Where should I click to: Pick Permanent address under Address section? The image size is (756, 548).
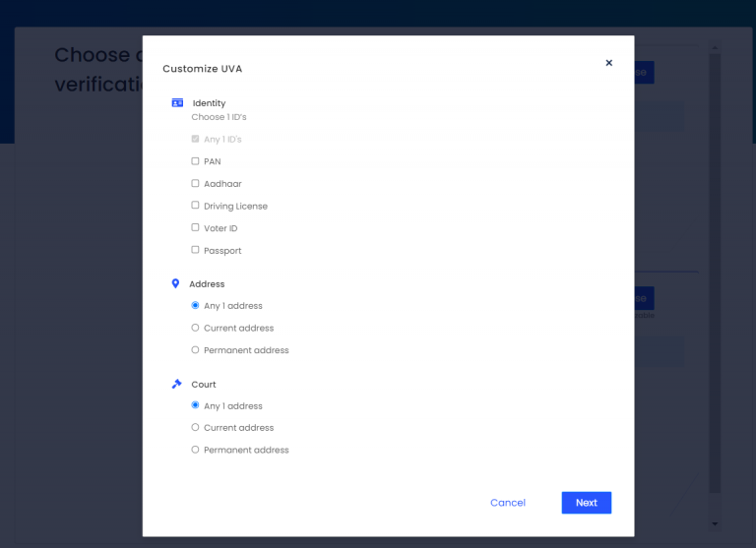tap(195, 349)
